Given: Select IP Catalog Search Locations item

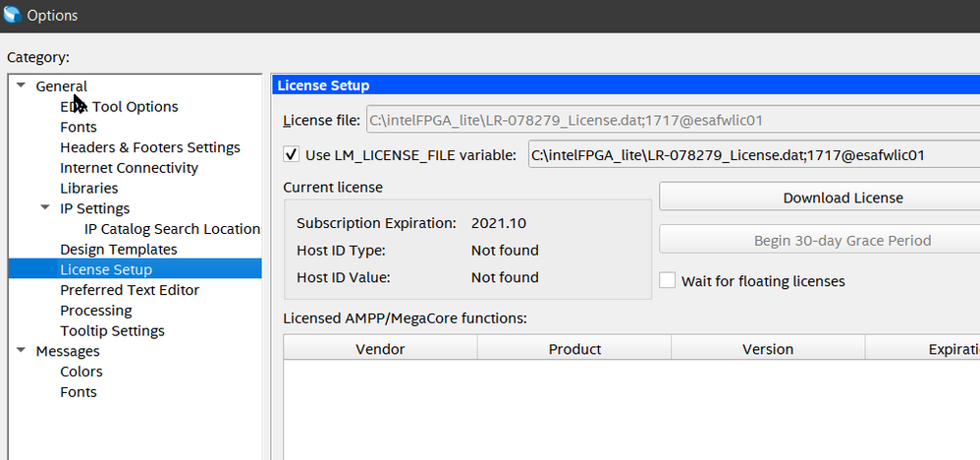Looking at the screenshot, I should (x=172, y=229).
